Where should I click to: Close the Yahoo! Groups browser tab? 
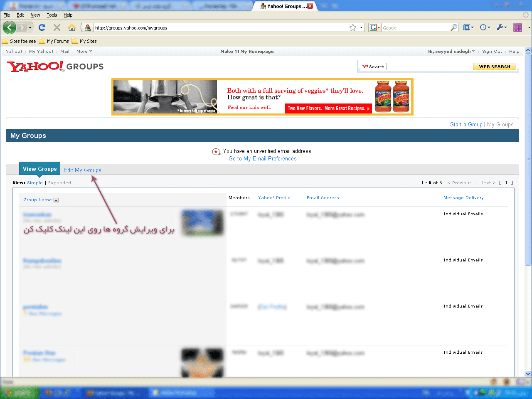pos(310,6)
